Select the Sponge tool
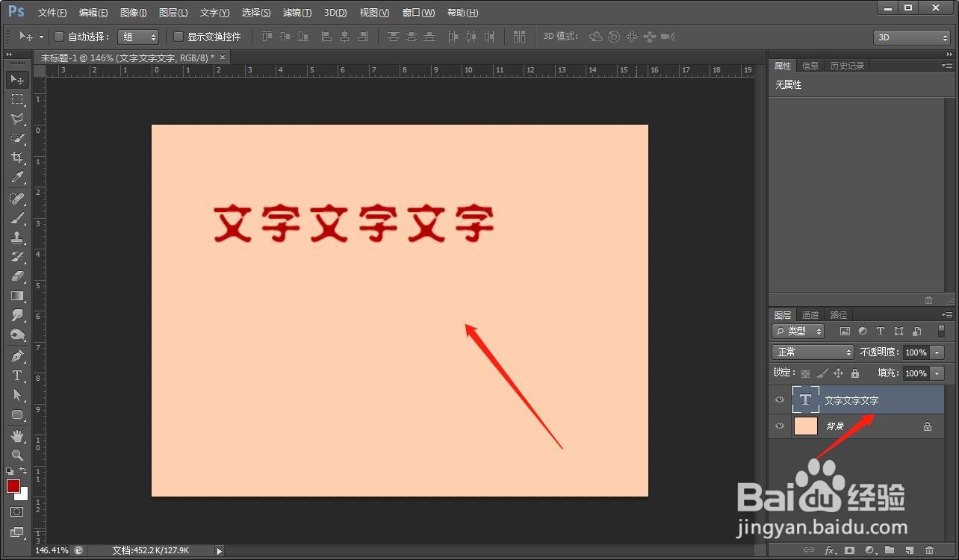Image resolution: width=959 pixels, height=560 pixels. point(17,335)
